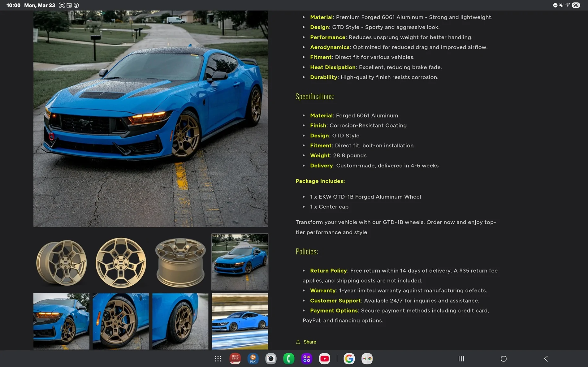Click the 'Mon, Mar 23' date text
This screenshot has width=588, height=367.
click(x=40, y=5)
